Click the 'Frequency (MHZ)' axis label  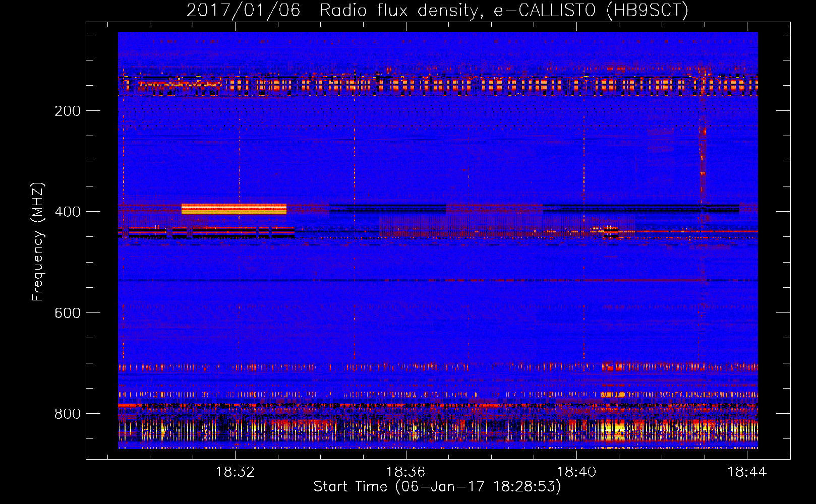point(38,242)
